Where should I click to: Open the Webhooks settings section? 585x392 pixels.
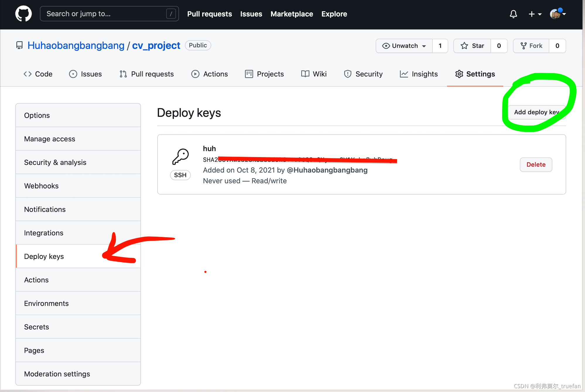(41, 185)
